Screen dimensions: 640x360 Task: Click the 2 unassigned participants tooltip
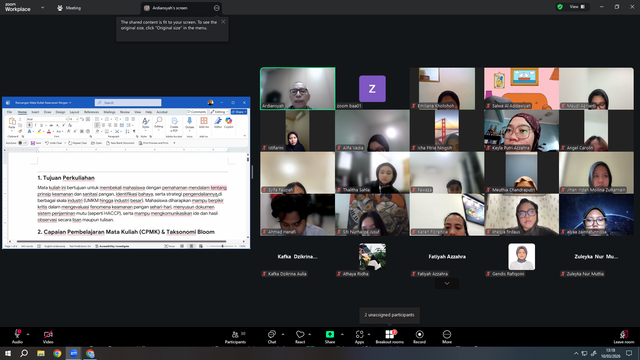pyautogui.click(x=389, y=315)
